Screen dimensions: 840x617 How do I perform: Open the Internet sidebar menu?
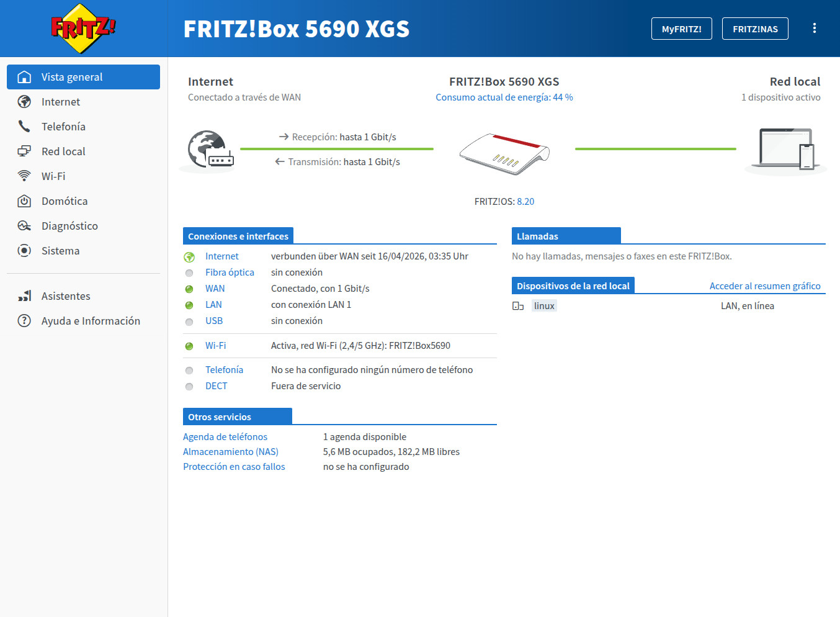[x=83, y=102]
